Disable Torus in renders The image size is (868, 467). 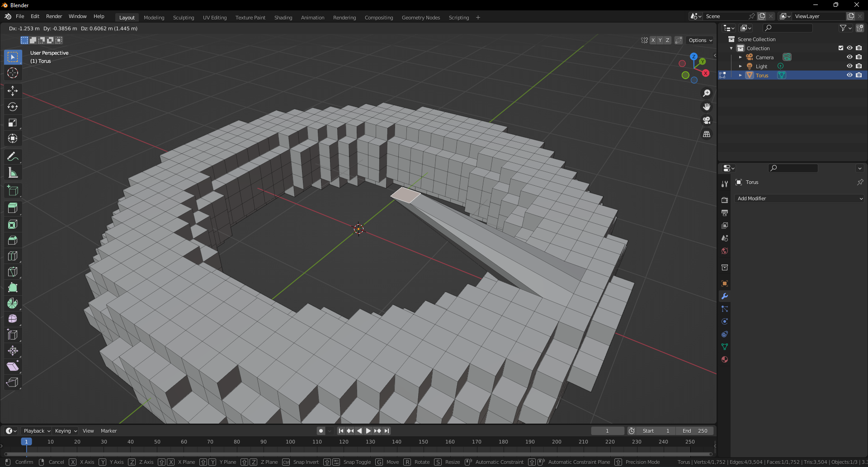pyautogui.click(x=859, y=75)
